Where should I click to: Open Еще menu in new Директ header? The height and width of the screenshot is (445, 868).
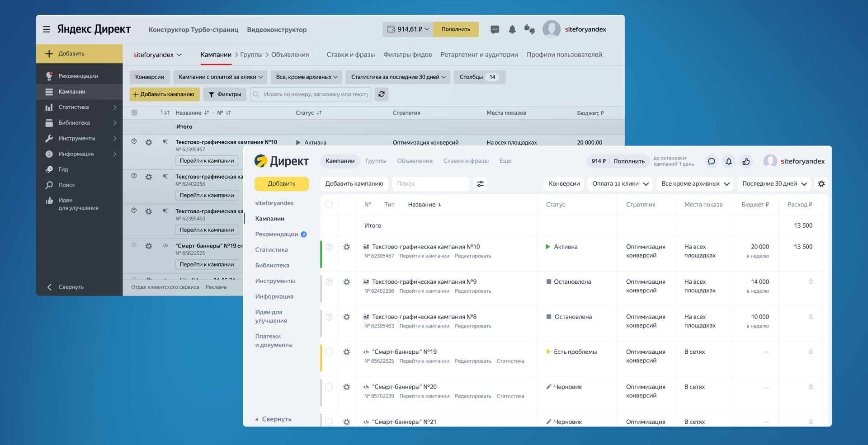click(505, 161)
